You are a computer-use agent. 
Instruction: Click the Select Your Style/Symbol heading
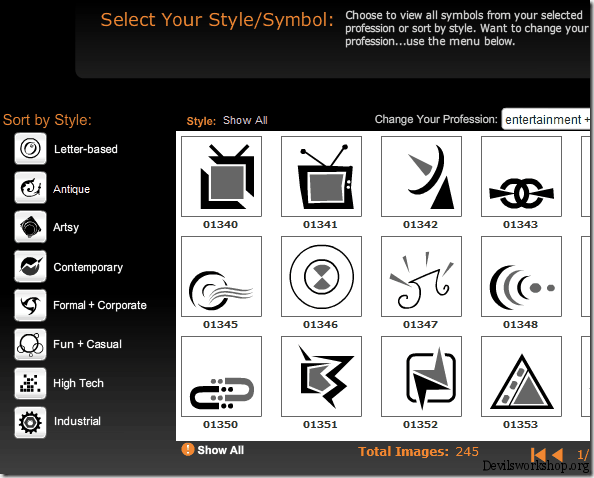click(x=217, y=20)
